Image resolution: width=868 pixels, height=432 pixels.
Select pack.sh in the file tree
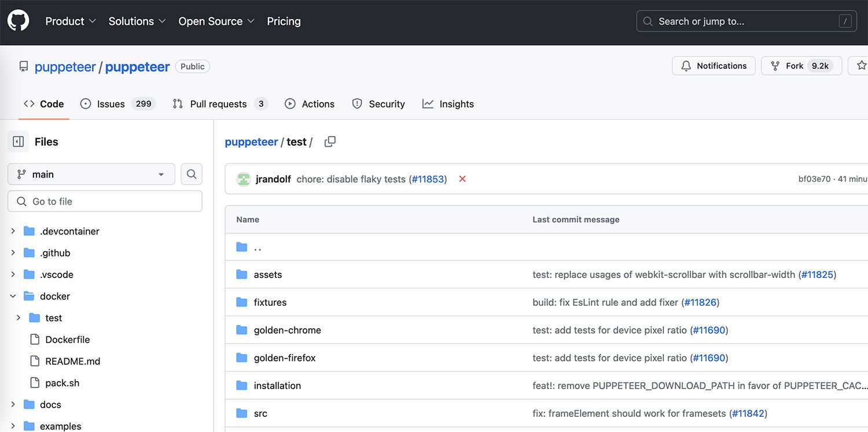click(62, 383)
